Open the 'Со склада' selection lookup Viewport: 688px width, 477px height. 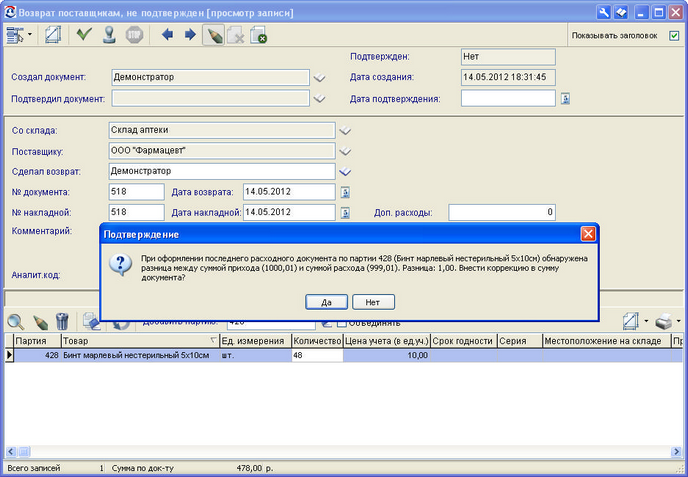tap(345, 130)
